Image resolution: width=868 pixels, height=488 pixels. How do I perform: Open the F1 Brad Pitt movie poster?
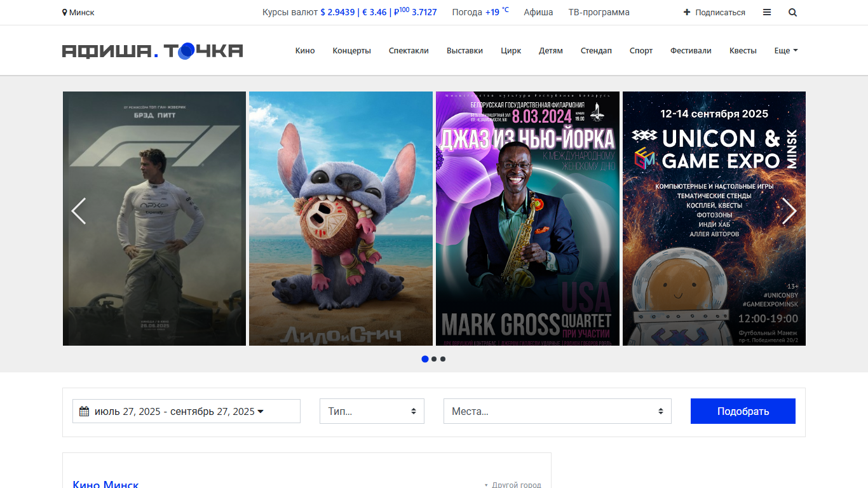point(154,219)
